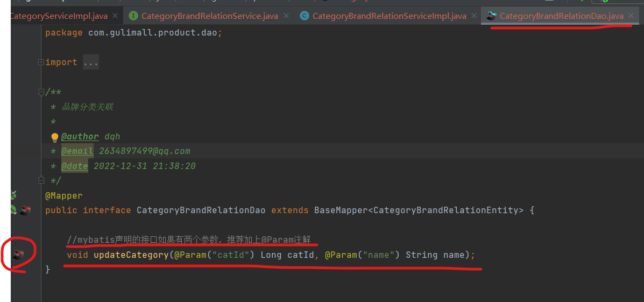Collapse the Javadoc comment at its start

tap(41, 92)
